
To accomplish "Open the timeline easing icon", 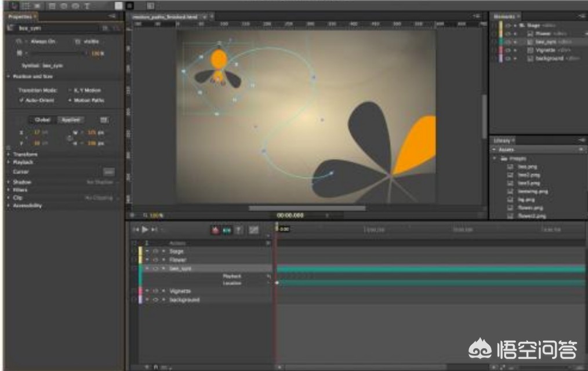I will (253, 230).
